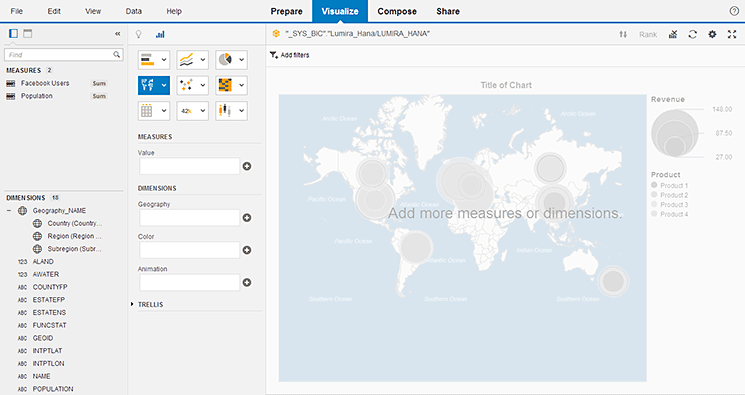This screenshot has height=395, width=745.
Task: Select the top panel layout icon
Action: (28, 33)
